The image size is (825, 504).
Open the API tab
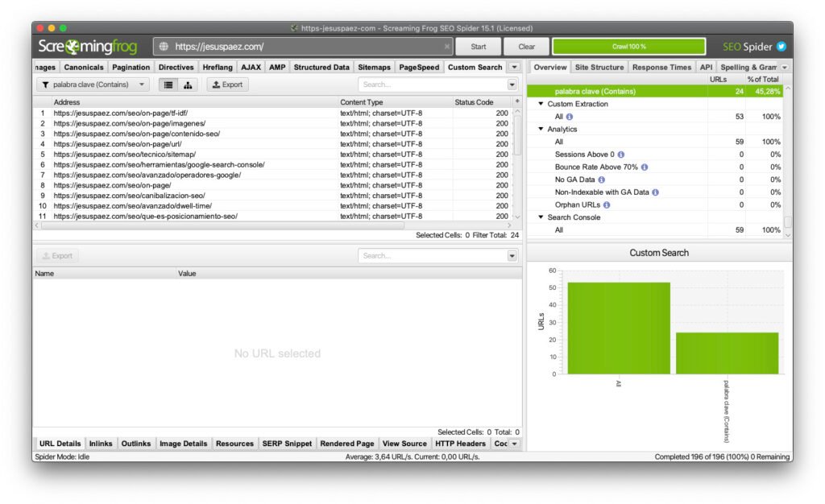click(706, 68)
